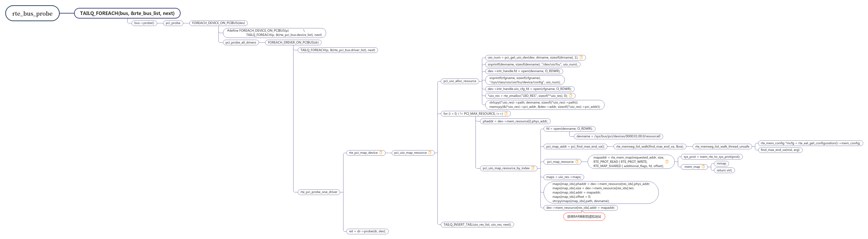Image resolution: width=868 pixels, height=239 pixels.
Task: Select the rte_bus_probe root node
Action: tap(32, 14)
